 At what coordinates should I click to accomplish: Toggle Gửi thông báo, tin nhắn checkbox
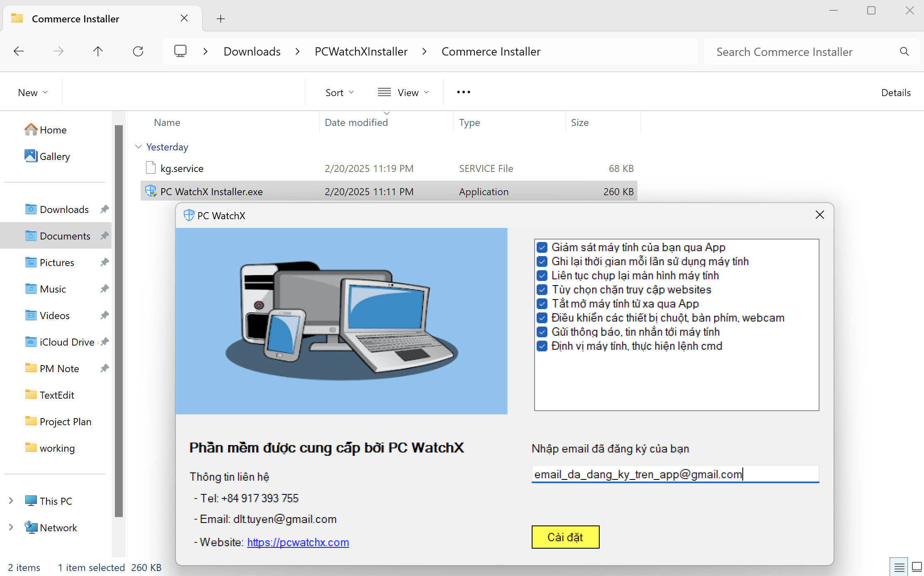(542, 332)
